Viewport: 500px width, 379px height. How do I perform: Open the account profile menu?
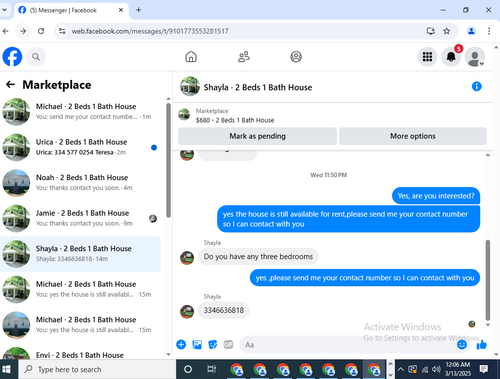click(x=475, y=57)
